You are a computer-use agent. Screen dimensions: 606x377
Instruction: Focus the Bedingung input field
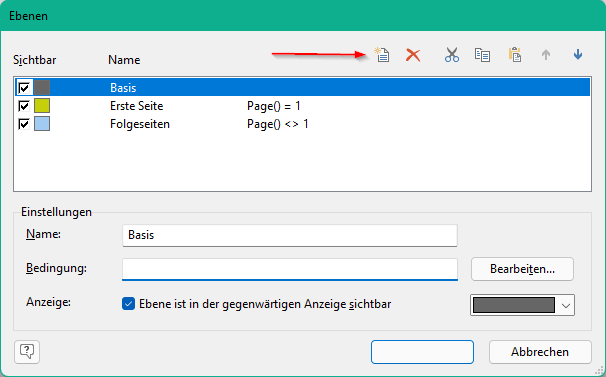pos(290,269)
